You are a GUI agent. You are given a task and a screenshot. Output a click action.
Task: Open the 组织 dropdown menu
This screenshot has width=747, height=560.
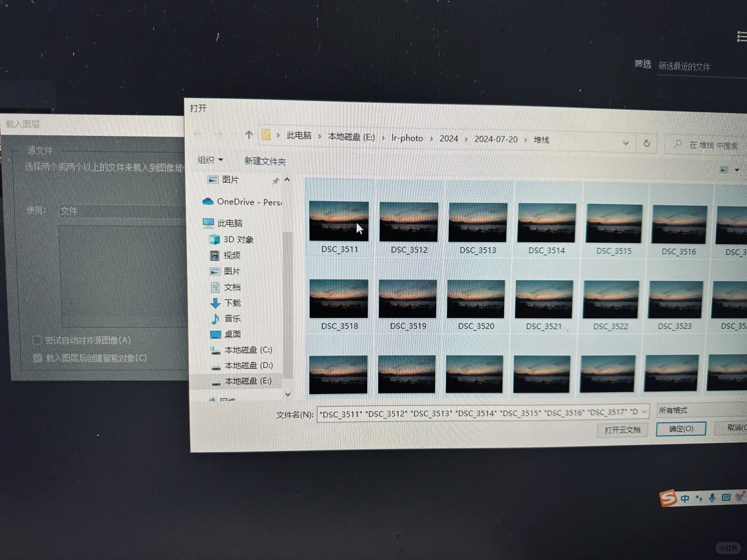click(x=210, y=160)
